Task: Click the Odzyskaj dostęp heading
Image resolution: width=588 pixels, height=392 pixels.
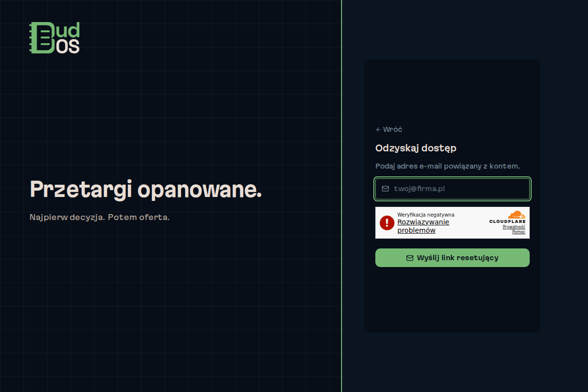Action: [416, 148]
